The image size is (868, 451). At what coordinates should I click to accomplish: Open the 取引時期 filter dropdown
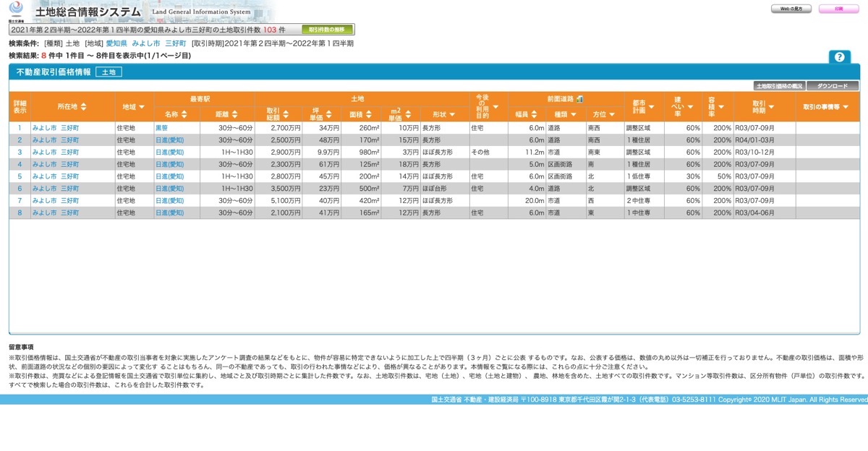pyautogui.click(x=771, y=107)
